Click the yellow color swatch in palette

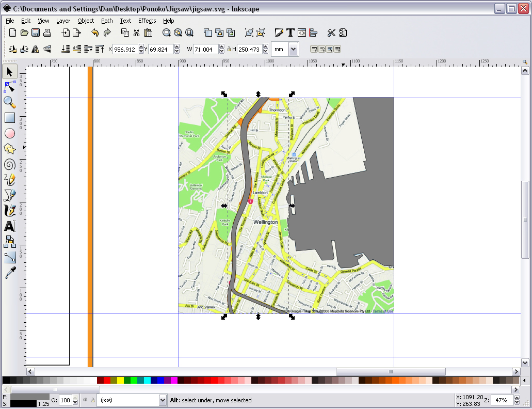[x=120, y=380]
